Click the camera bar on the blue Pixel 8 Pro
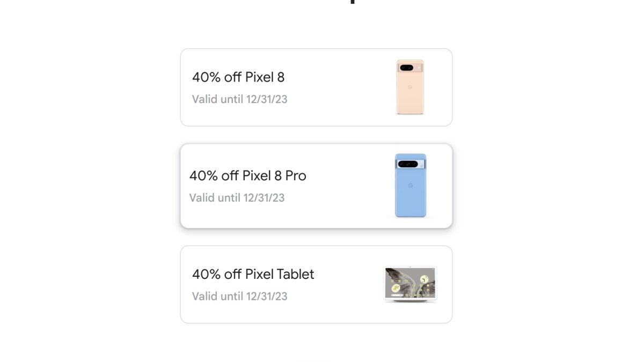Image resolution: width=644 pixels, height=362 pixels. (409, 164)
